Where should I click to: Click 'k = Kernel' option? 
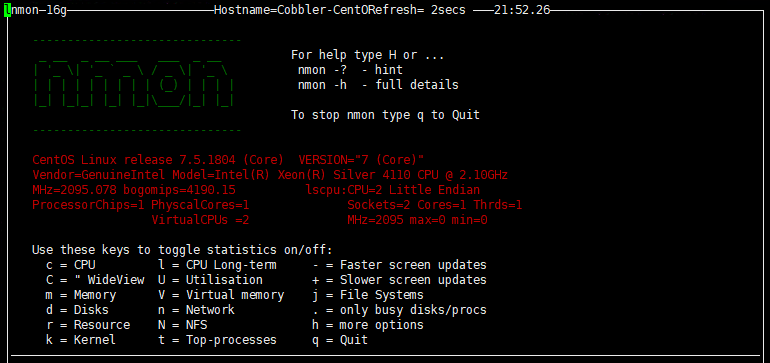(x=81, y=340)
